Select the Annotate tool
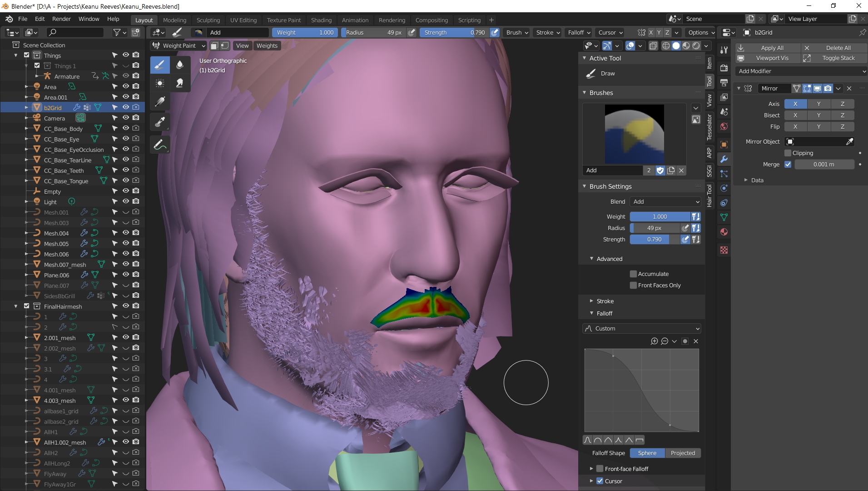 [x=160, y=145]
